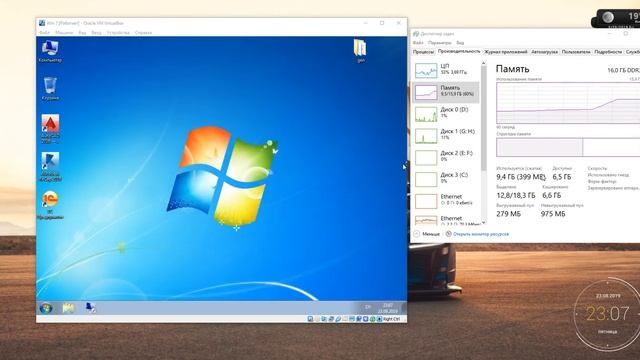
Task: Select the red AutoCAD shortcut icon
Action: tap(50, 128)
